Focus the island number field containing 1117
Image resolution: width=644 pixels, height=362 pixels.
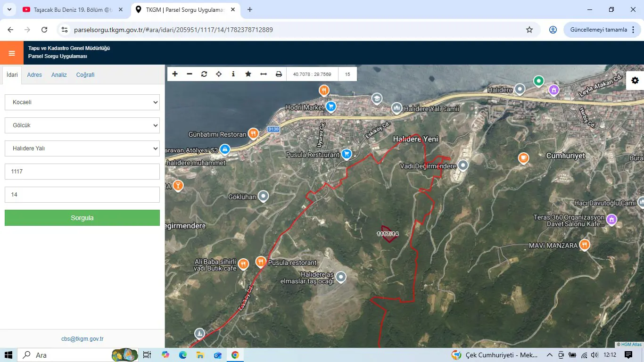point(82,172)
